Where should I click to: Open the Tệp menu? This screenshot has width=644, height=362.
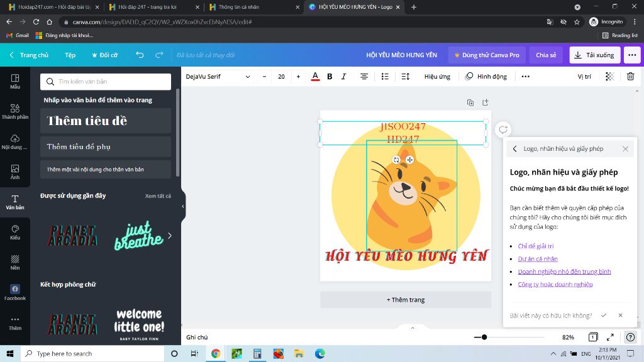pyautogui.click(x=70, y=55)
